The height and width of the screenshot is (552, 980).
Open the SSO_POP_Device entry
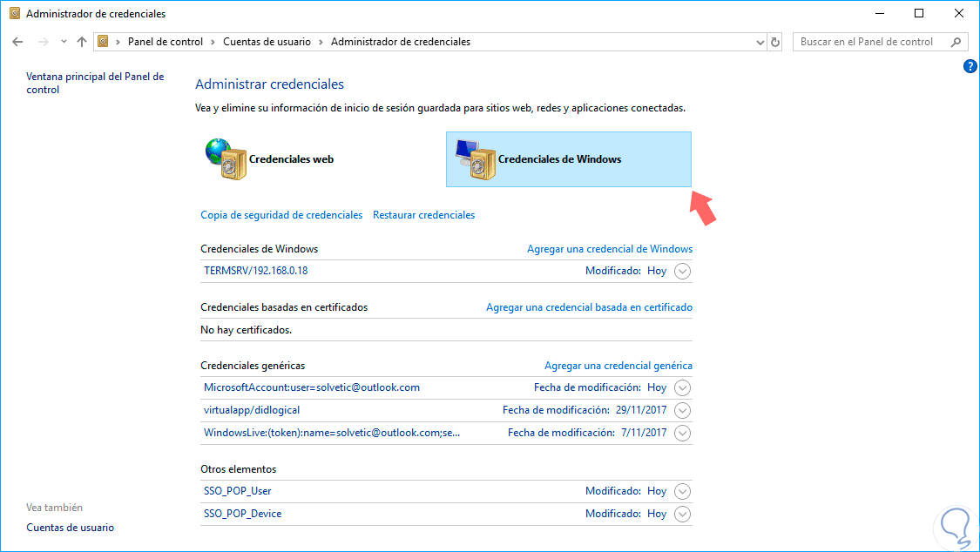point(242,514)
